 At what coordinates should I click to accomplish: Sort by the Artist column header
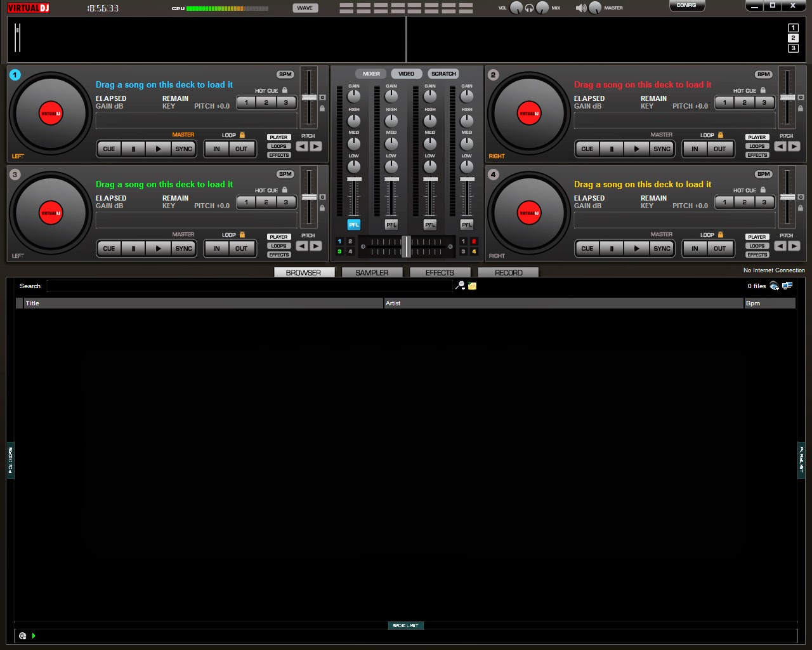[563, 303]
